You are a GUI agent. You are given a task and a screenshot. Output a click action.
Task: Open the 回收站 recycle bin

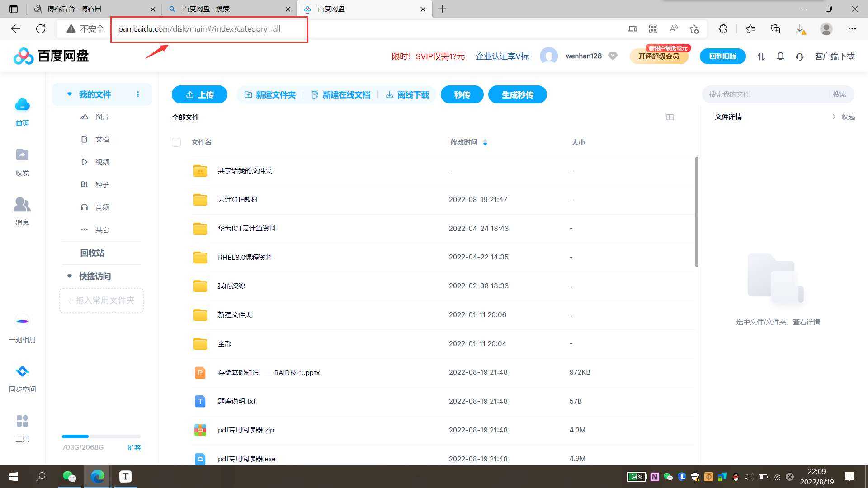tap(92, 253)
